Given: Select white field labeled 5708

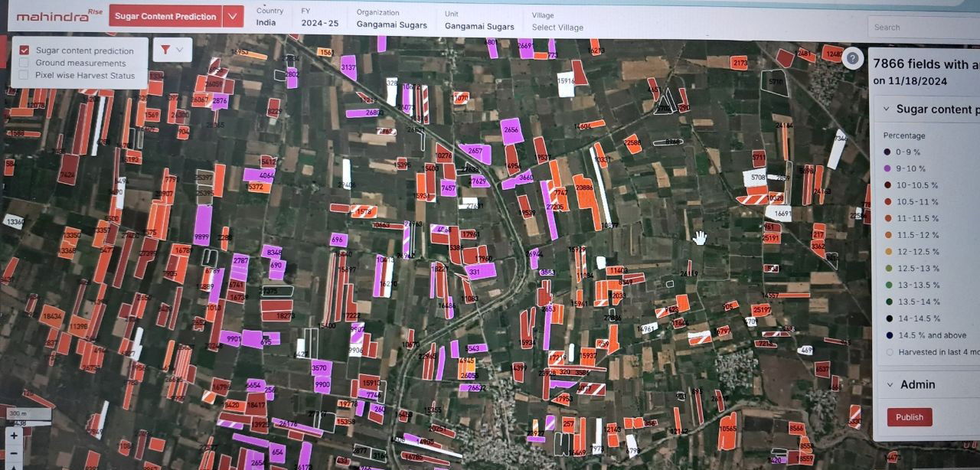Looking at the screenshot, I should (x=756, y=178).
